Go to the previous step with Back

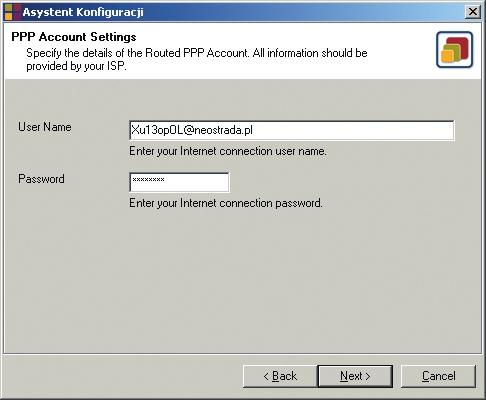[280, 376]
